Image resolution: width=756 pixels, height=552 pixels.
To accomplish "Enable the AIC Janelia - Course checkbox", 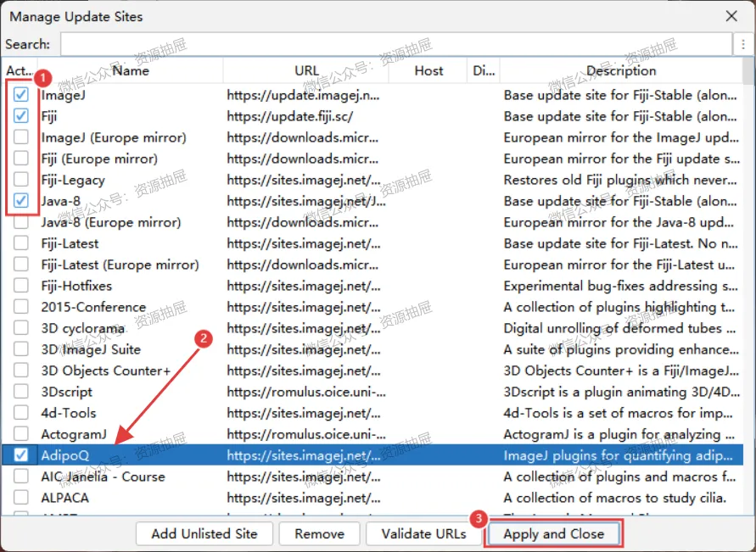I will click(20, 477).
